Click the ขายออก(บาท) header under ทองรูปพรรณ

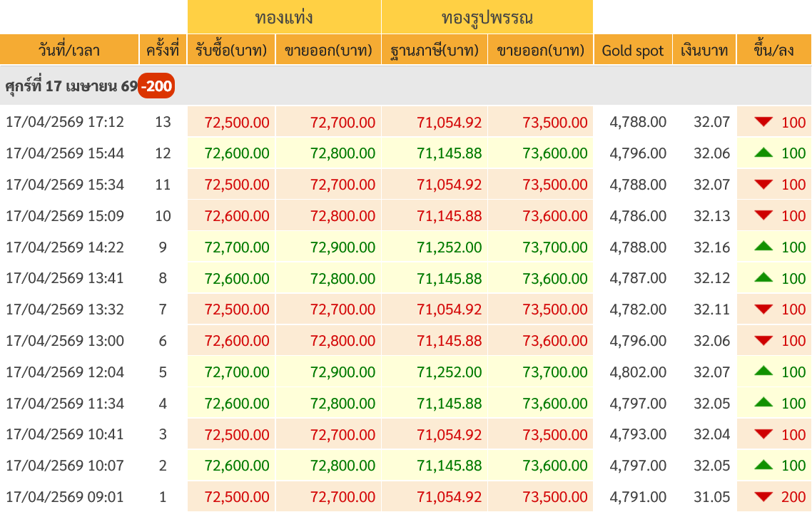point(541,50)
